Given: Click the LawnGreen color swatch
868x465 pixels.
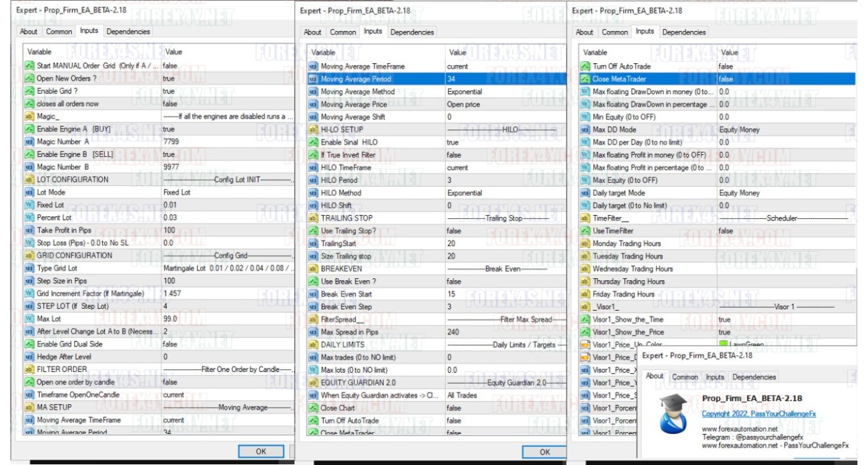Looking at the screenshot, I should click(723, 344).
